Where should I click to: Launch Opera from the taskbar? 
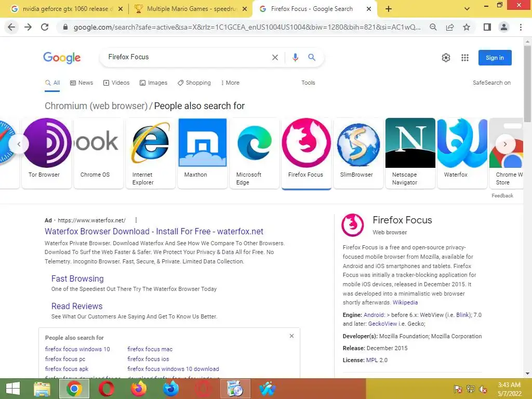click(x=106, y=389)
